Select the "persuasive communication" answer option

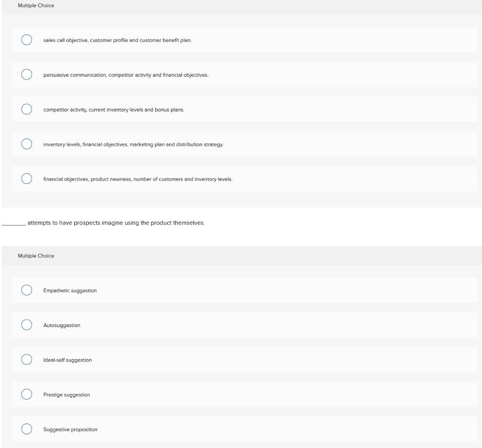point(27,74)
